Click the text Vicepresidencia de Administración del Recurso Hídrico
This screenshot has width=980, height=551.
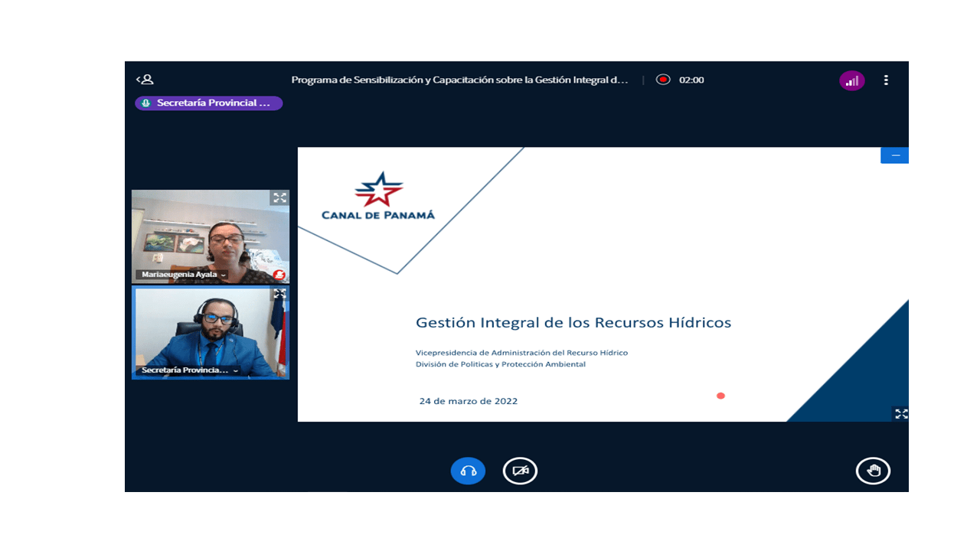coord(521,352)
